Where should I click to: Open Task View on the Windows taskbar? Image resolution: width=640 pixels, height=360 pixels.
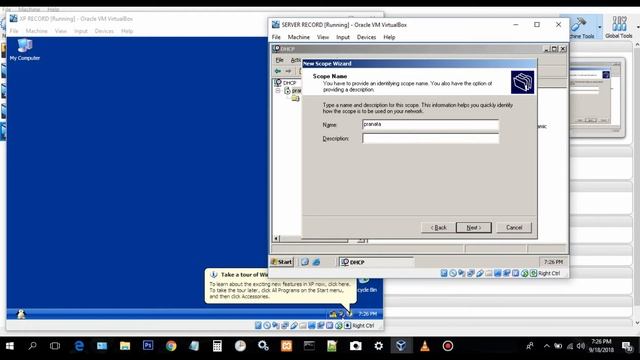tap(55, 346)
